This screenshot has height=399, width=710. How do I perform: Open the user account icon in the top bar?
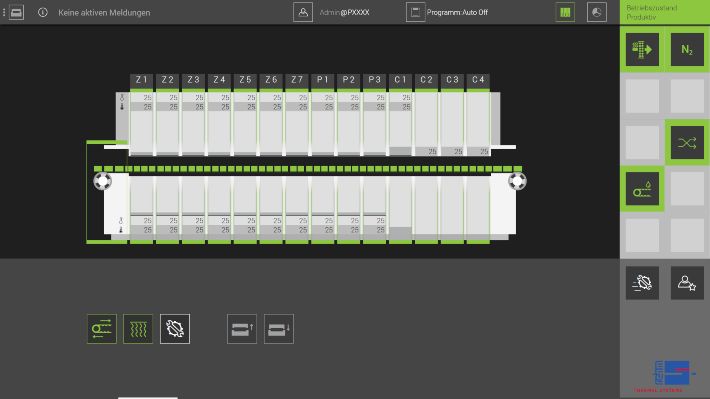(x=303, y=12)
